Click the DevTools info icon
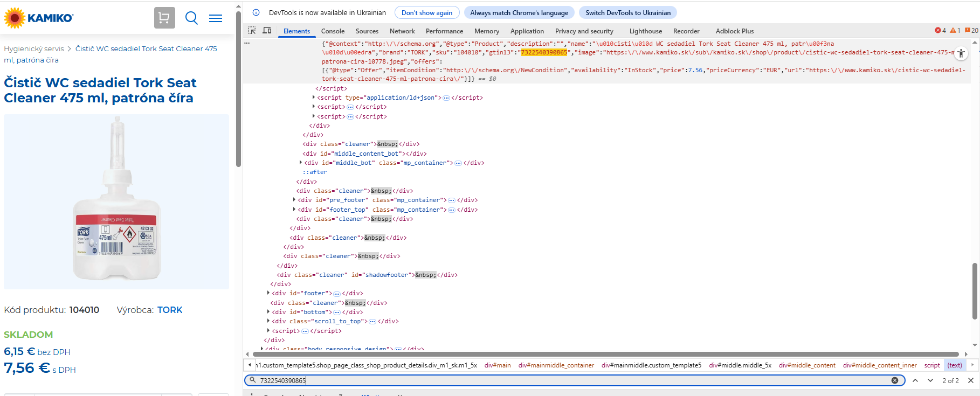The height and width of the screenshot is (396, 980). (x=256, y=12)
